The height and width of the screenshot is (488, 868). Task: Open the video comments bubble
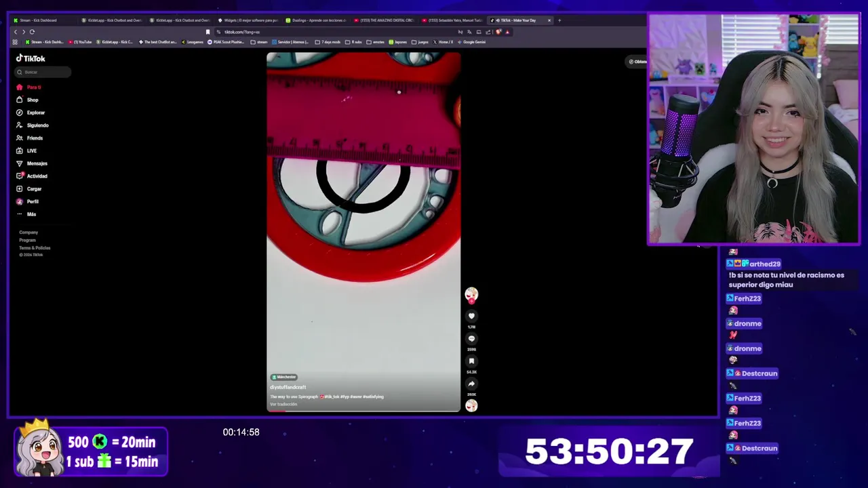point(471,338)
